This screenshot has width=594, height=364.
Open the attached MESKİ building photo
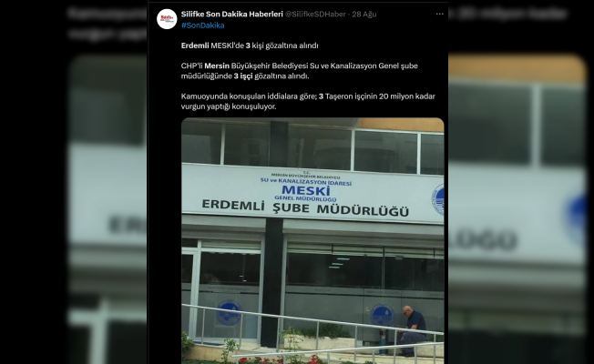[x=312, y=240]
